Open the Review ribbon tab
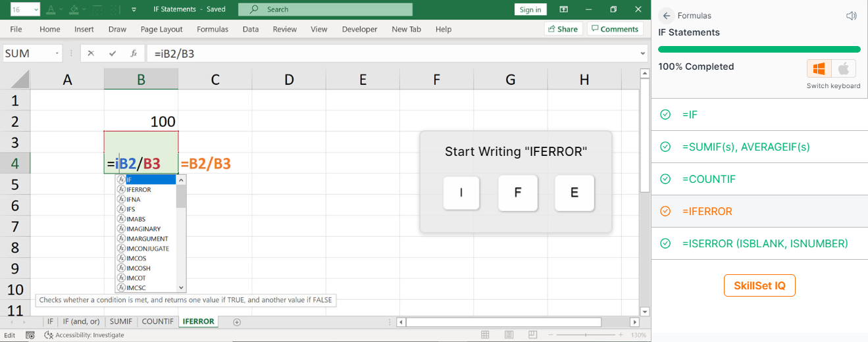The width and height of the screenshot is (868, 342). pyautogui.click(x=285, y=29)
